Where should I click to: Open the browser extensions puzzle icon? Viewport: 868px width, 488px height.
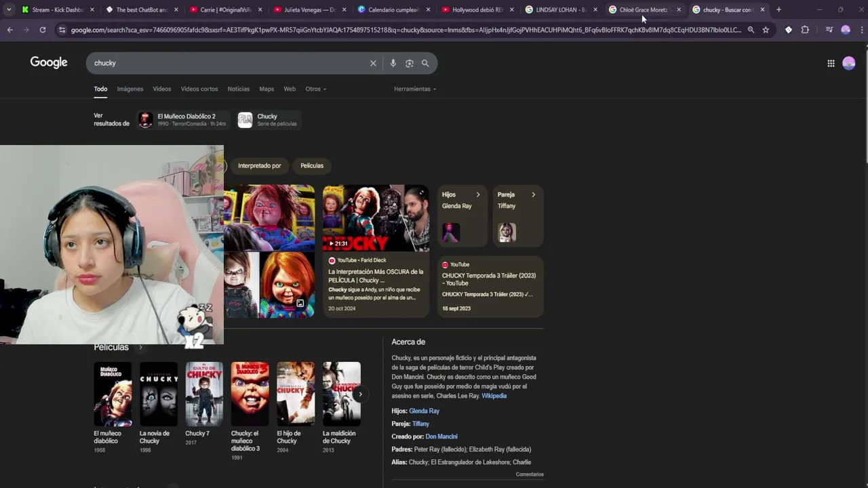805,30
